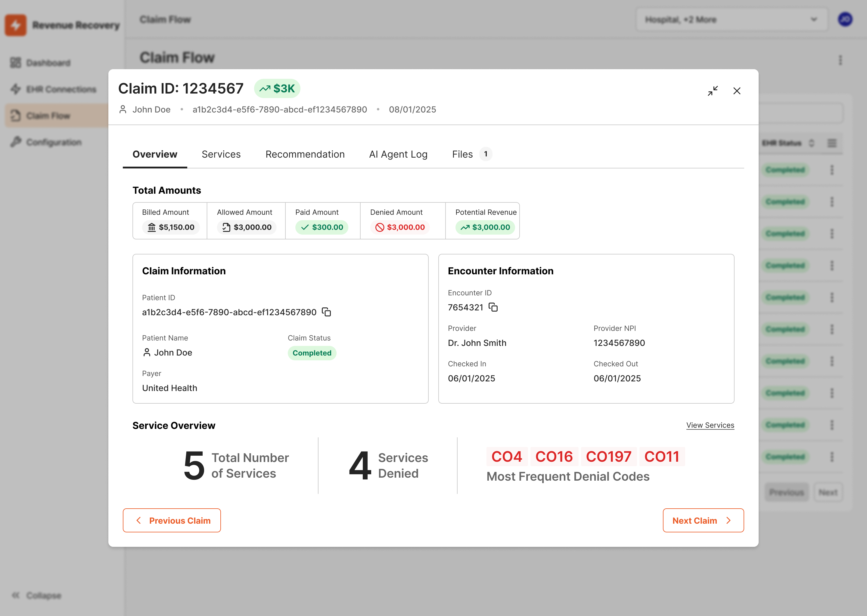Switch to the Services tab
The width and height of the screenshot is (867, 616).
(x=221, y=154)
